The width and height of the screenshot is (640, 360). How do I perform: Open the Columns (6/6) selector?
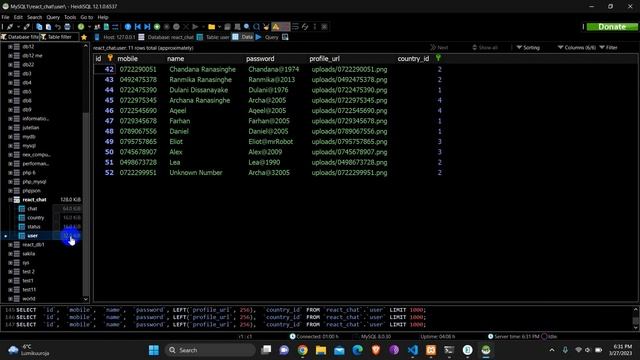tap(577, 47)
